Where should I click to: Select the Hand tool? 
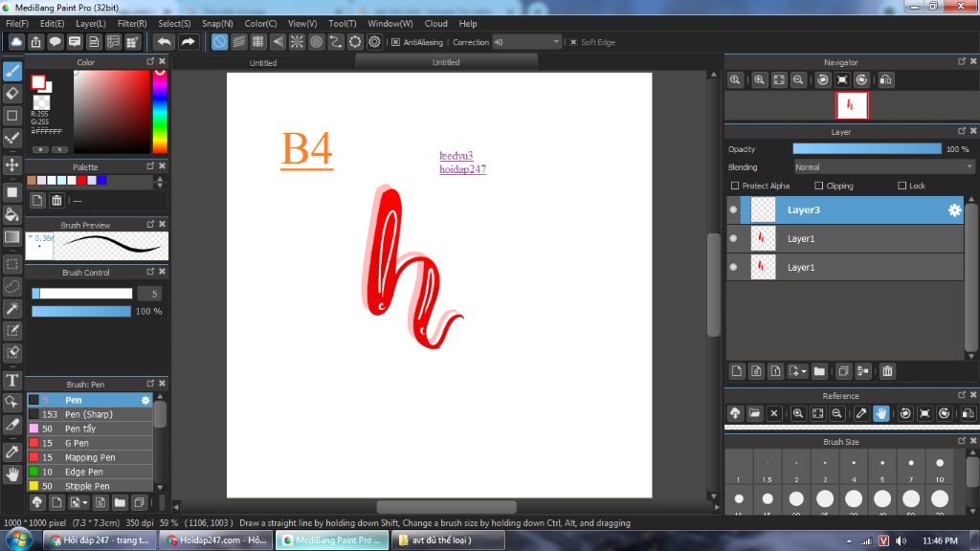tap(11, 474)
